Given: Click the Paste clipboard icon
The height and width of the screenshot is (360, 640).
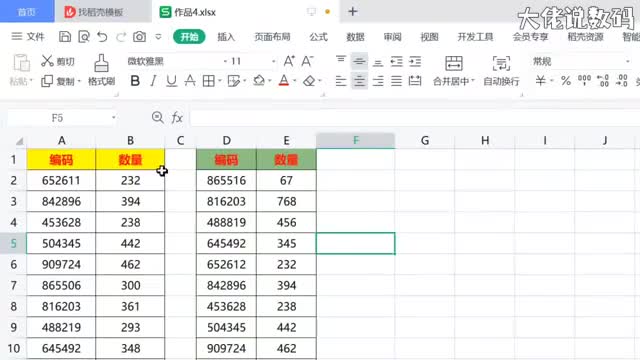Looking at the screenshot, I should pyautogui.click(x=21, y=63).
